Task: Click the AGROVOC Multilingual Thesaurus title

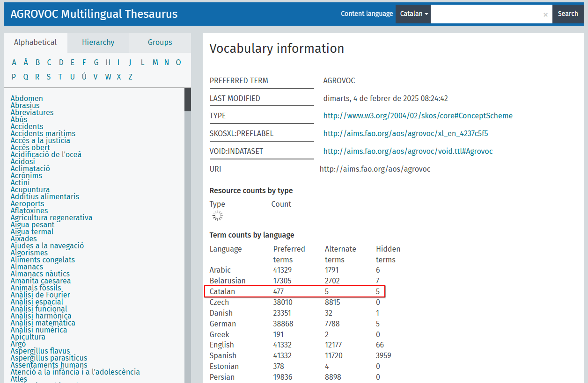Action: tap(94, 14)
